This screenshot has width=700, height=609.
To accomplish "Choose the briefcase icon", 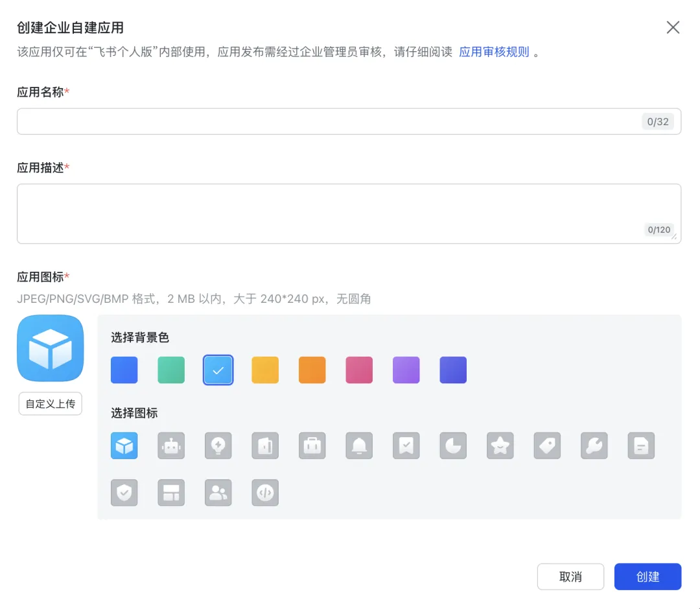I will click(x=312, y=446).
